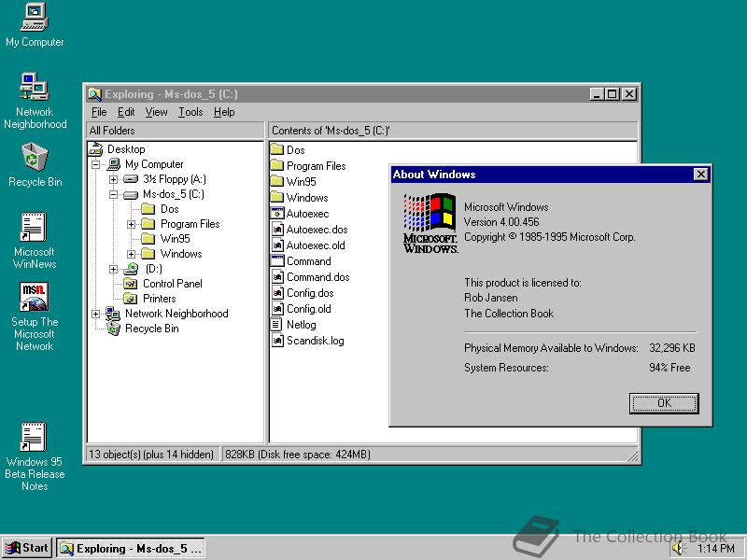Collapse the My Computer tree node
747x560 pixels.
(x=96, y=164)
